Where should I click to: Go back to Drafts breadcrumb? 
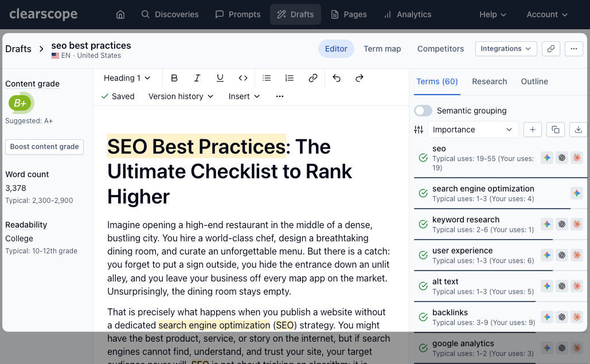coord(18,49)
